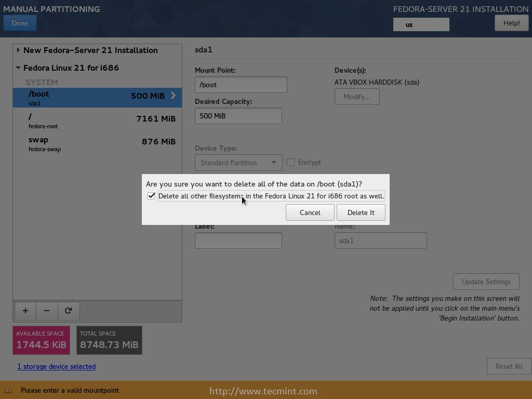This screenshot has width=532, height=399.
Task: Click the Desired Capacity field showing 500 MiB
Action: (238, 116)
